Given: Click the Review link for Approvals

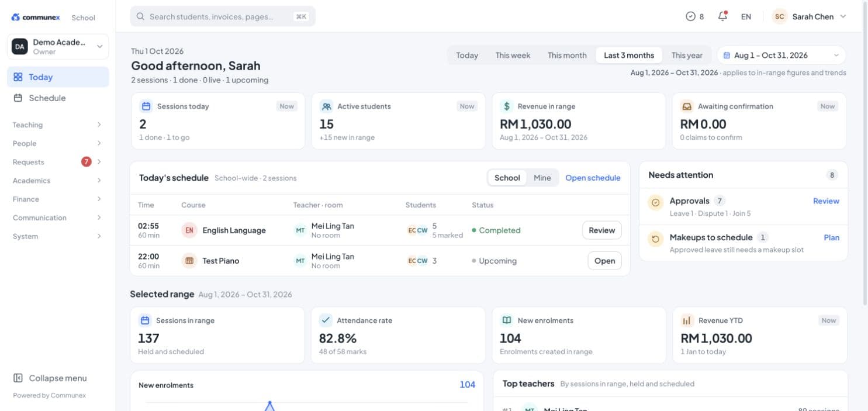Looking at the screenshot, I should (x=826, y=201).
